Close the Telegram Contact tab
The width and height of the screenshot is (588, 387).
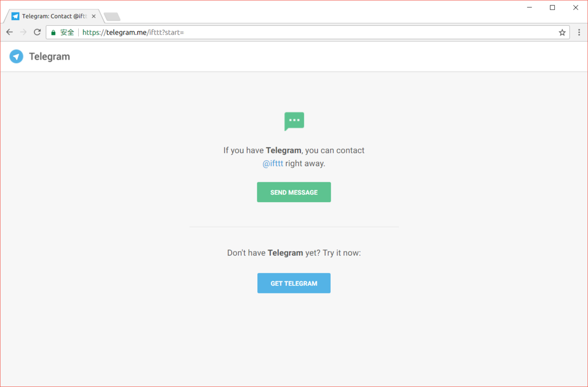pyautogui.click(x=94, y=16)
